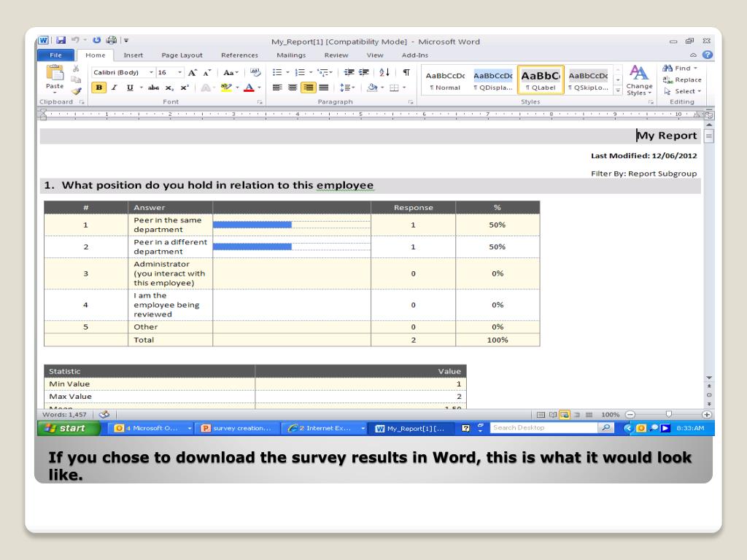Shrink the font size
The image size is (747, 560).
[206, 72]
